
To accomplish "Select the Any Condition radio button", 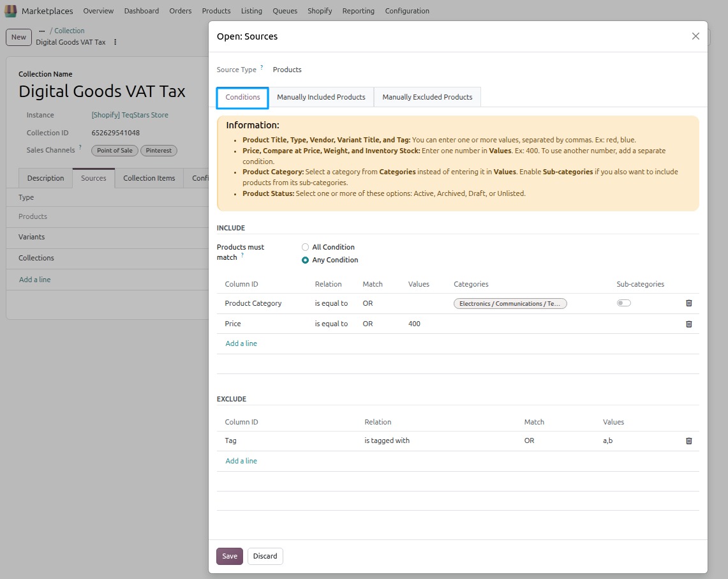I will coord(305,260).
